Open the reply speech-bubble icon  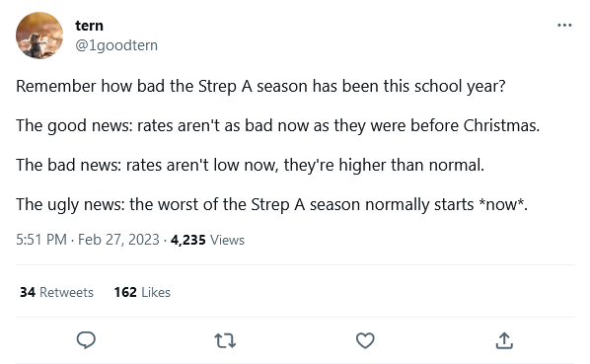tap(86, 340)
